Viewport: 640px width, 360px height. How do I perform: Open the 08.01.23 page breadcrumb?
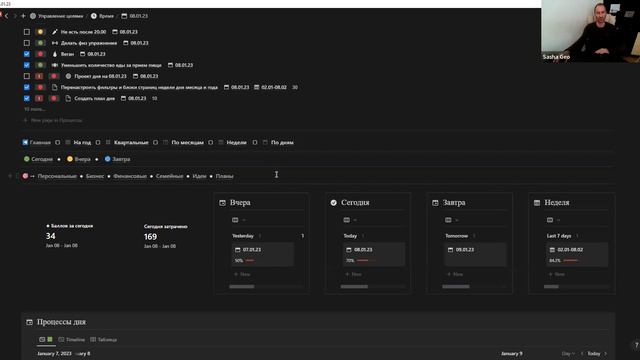click(x=135, y=16)
